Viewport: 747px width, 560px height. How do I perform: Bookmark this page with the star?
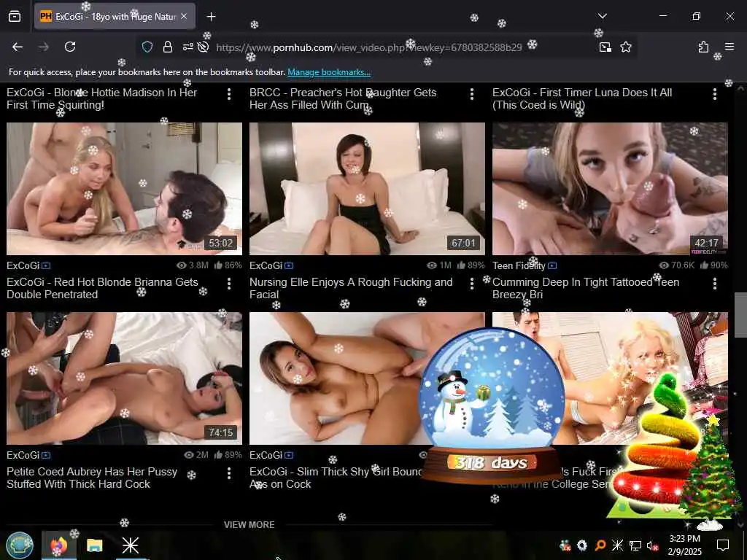click(x=626, y=47)
